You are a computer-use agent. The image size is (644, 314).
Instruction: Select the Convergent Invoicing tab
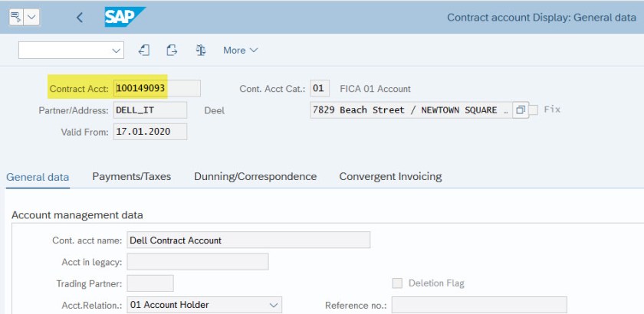click(x=390, y=176)
